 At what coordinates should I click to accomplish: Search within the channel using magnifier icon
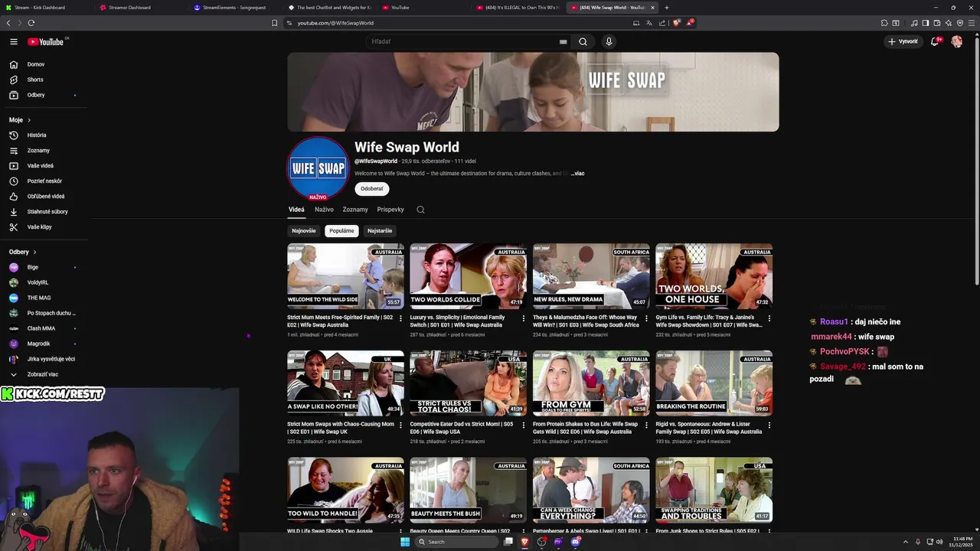point(420,210)
